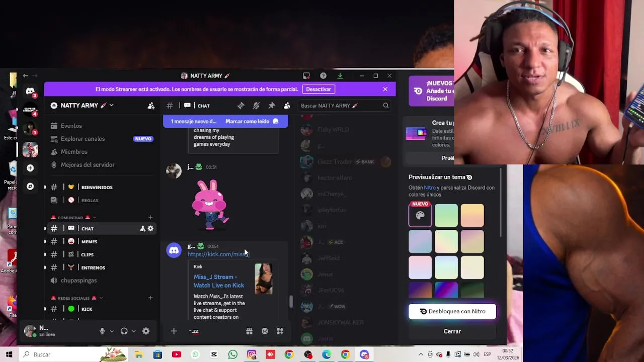The image size is (644, 362).
Task: Toggle microphone mute in user panel
Action: click(x=102, y=331)
